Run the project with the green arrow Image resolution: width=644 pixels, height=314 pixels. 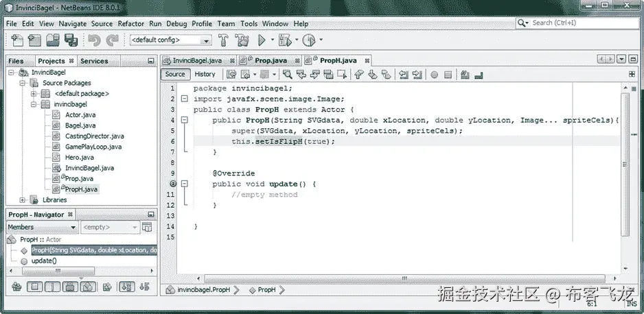(262, 40)
